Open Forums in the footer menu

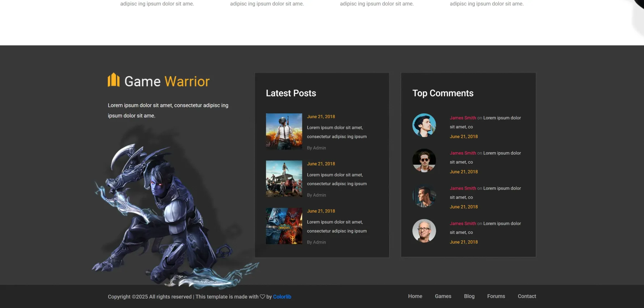pyautogui.click(x=496, y=296)
